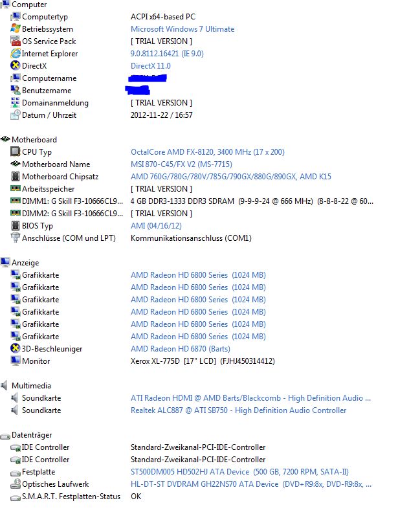Click the OS Service Pack icon
420x514 pixels.
click(15, 41)
